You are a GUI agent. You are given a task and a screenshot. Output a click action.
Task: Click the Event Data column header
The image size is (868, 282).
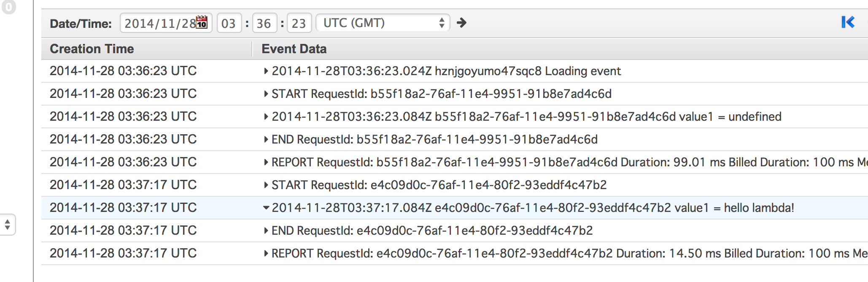(x=294, y=49)
